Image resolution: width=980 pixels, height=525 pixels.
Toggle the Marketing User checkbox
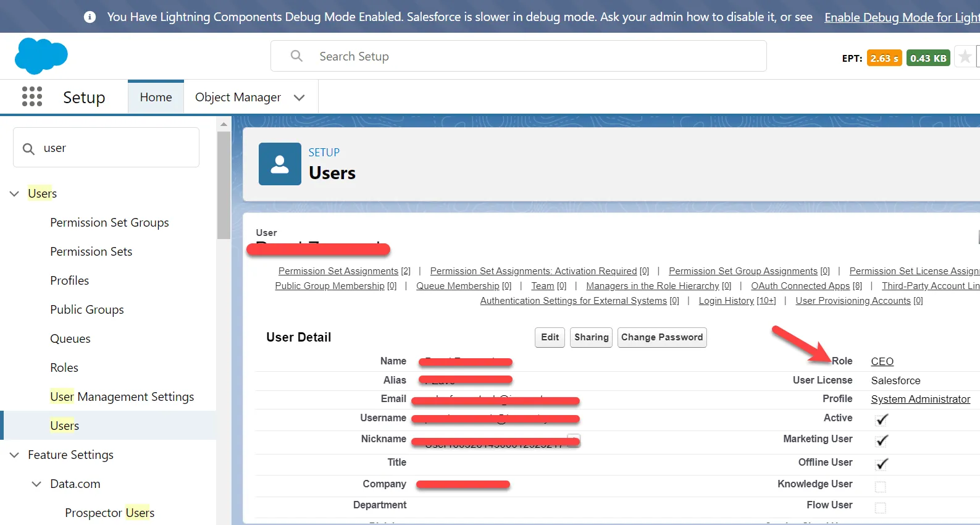[x=881, y=440]
